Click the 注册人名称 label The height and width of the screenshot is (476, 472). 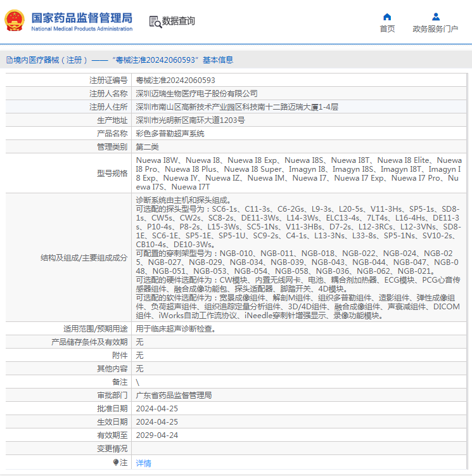[x=108, y=94]
